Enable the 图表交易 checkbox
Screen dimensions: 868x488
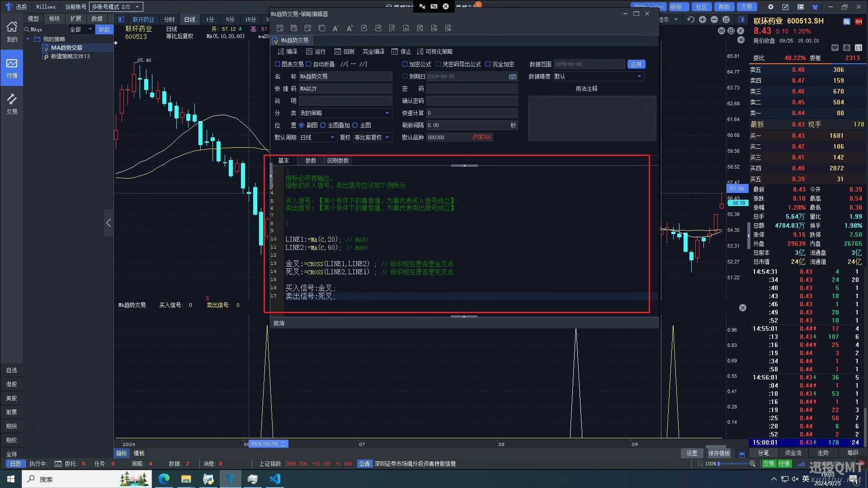coord(278,64)
